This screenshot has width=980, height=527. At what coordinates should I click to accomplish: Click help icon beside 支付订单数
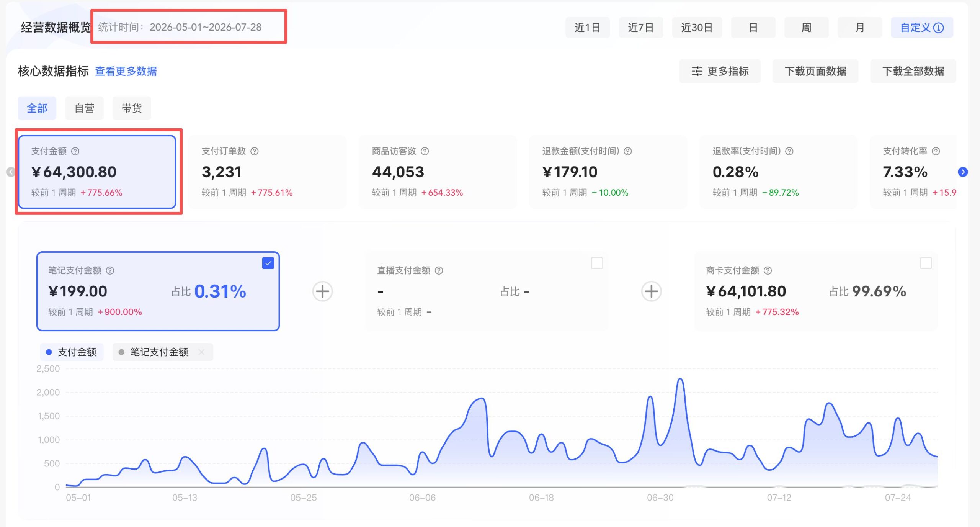(x=255, y=151)
